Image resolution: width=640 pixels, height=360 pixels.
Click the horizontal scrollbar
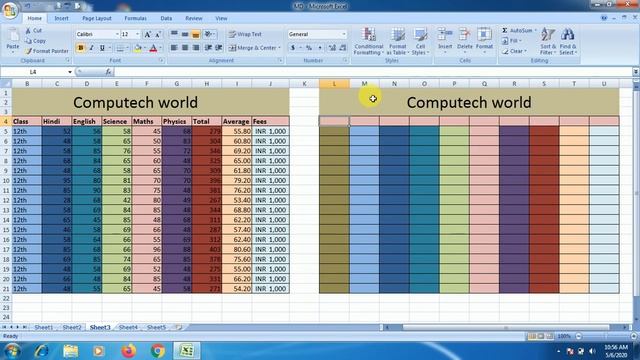coord(506,327)
